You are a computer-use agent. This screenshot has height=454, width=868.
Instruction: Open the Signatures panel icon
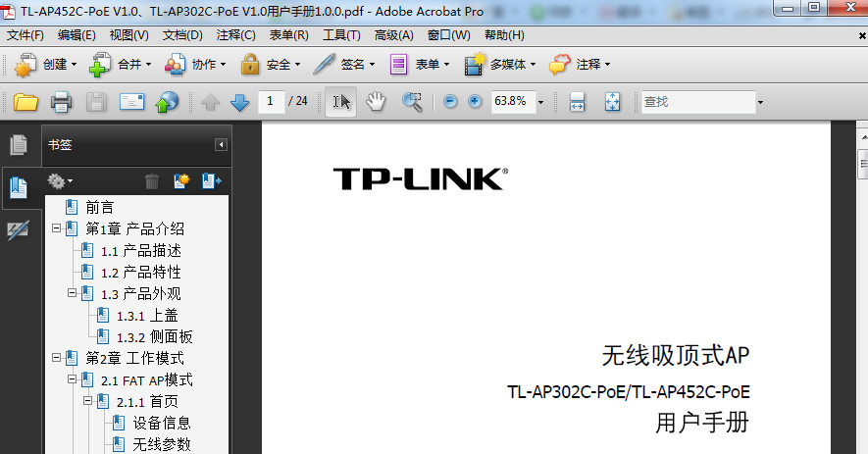tap(19, 230)
